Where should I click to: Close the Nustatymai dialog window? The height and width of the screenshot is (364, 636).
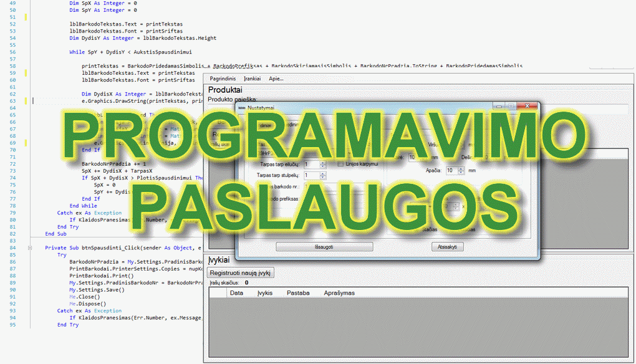(528, 107)
